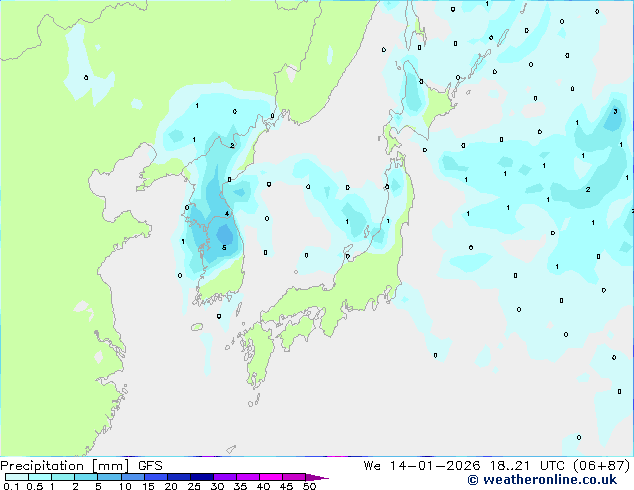634x490 pixels.
Task: Click the 35 to 40 mm legend swatch
Action: click(x=247, y=477)
